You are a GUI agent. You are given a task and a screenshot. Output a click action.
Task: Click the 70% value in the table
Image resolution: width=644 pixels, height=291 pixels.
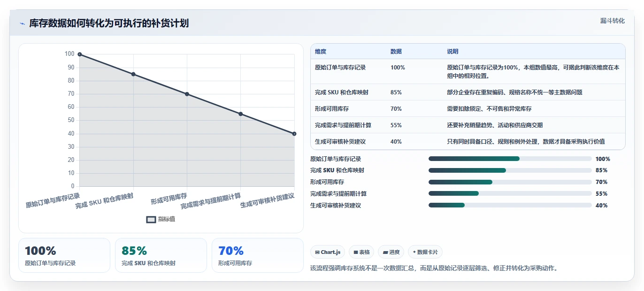tap(396, 109)
